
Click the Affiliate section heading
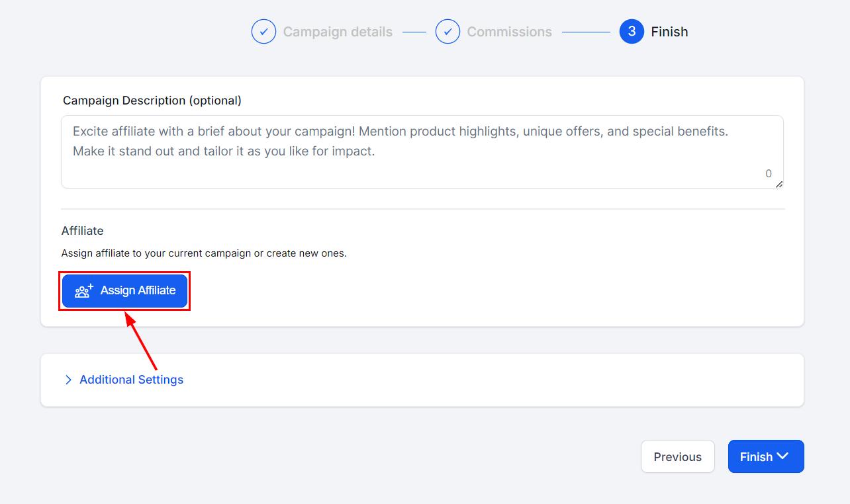point(83,231)
